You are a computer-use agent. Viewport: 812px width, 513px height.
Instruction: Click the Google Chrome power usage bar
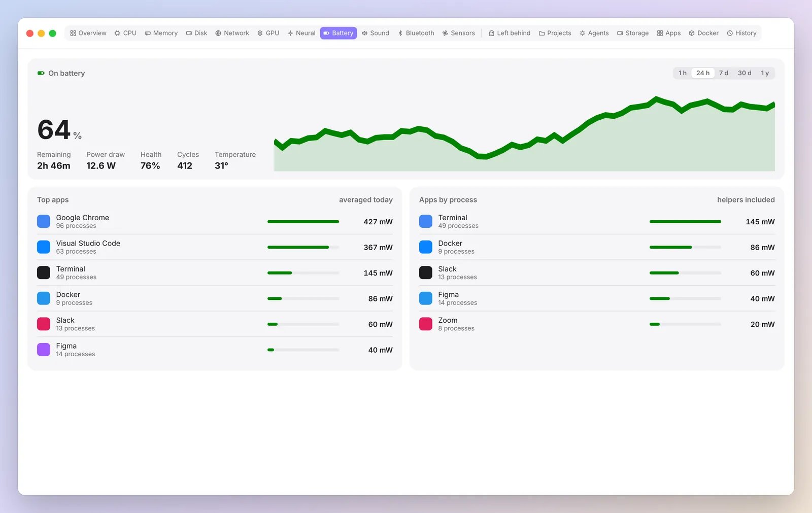(x=303, y=222)
